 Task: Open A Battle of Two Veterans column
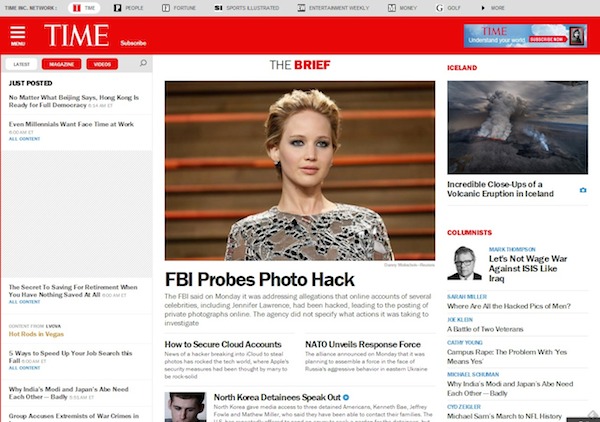click(x=485, y=329)
